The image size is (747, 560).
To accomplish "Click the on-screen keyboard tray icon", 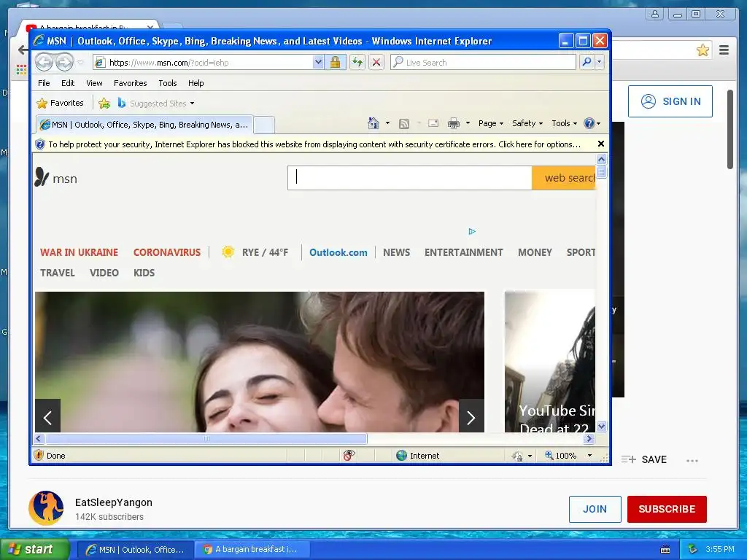I will coord(665,550).
